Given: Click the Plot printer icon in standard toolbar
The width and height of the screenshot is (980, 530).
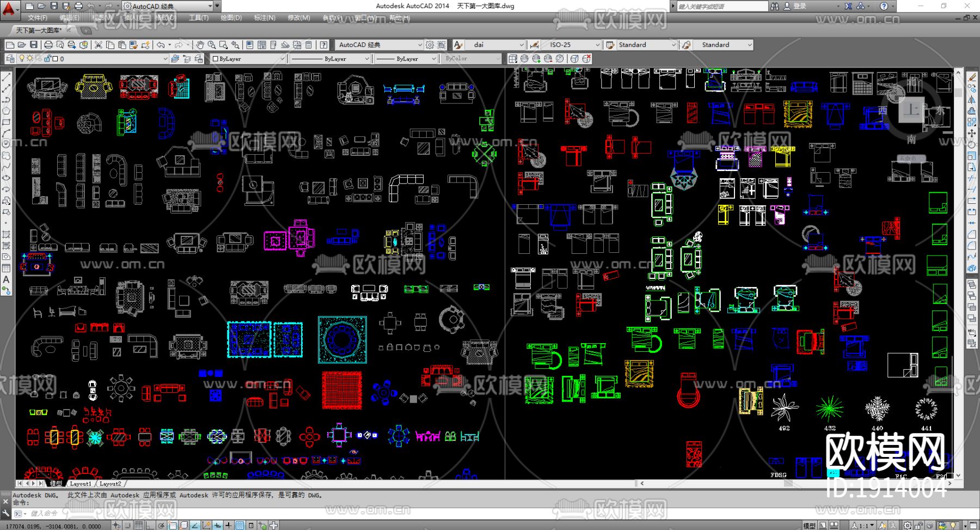Looking at the screenshot, I should [x=48, y=45].
